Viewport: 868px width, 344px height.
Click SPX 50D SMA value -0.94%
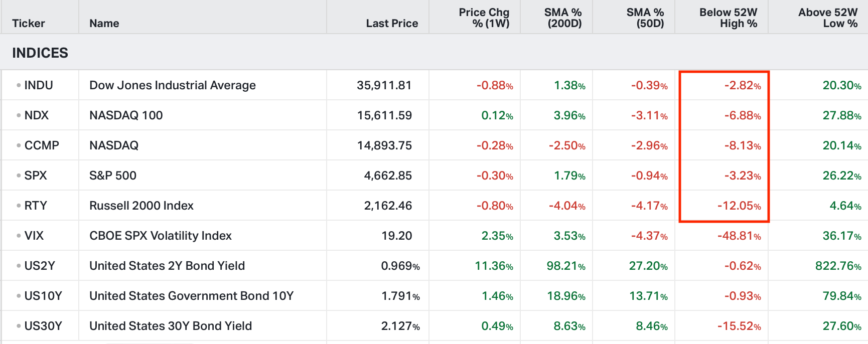[x=649, y=176]
